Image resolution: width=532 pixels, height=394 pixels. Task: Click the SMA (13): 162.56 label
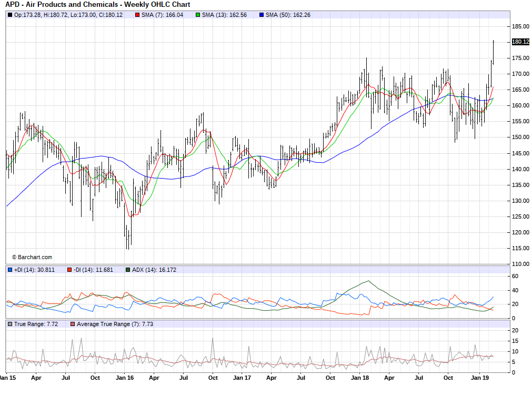[224, 15]
